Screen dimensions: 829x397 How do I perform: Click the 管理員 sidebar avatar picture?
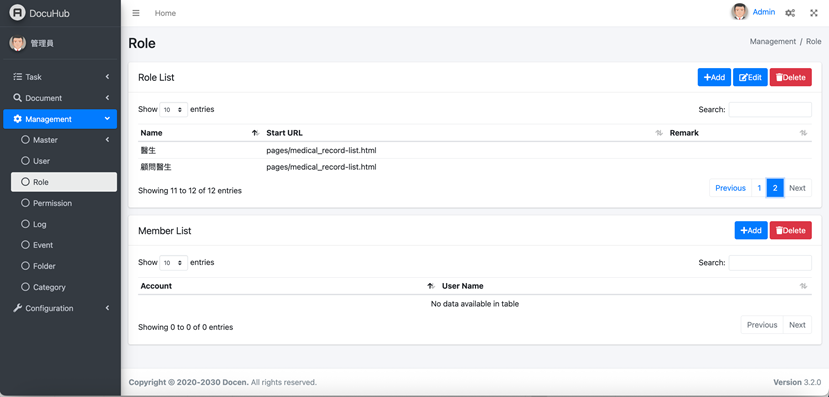coord(17,43)
